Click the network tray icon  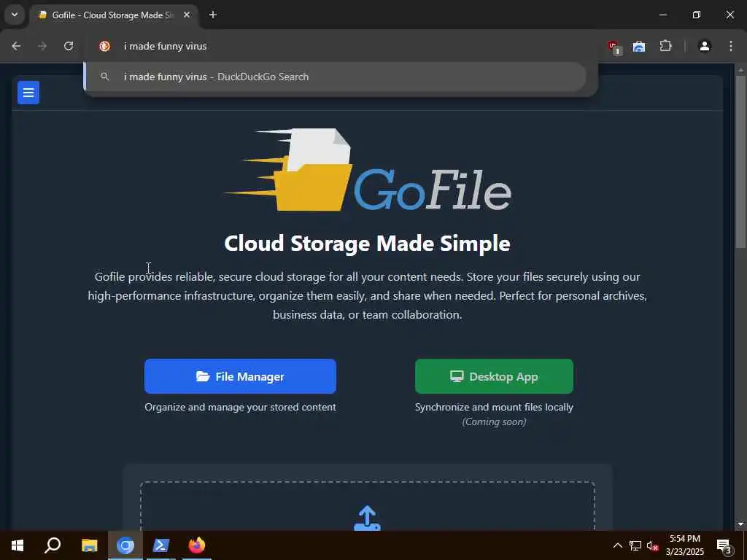pos(635,545)
